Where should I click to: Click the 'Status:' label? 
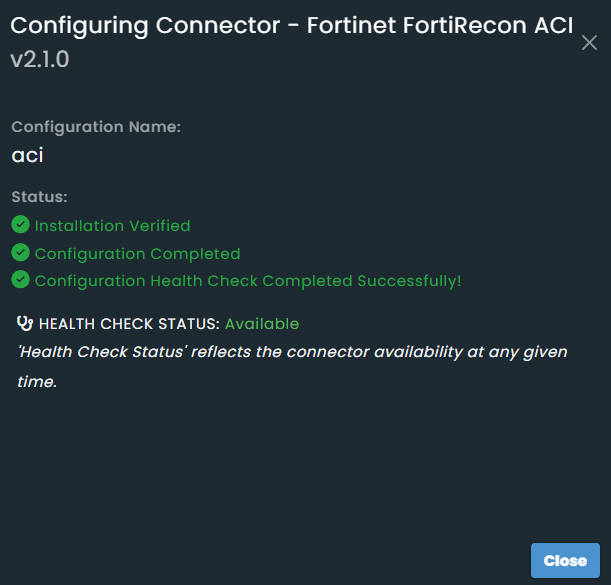click(x=40, y=197)
